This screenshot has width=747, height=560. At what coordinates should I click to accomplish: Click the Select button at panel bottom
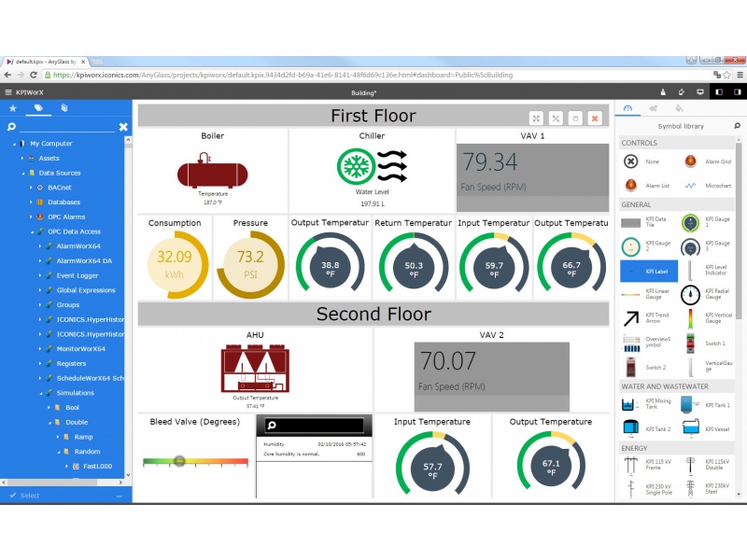[25, 496]
